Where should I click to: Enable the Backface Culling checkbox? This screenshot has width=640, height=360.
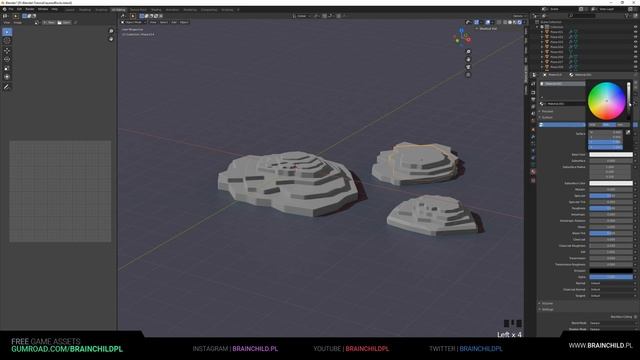(636, 317)
